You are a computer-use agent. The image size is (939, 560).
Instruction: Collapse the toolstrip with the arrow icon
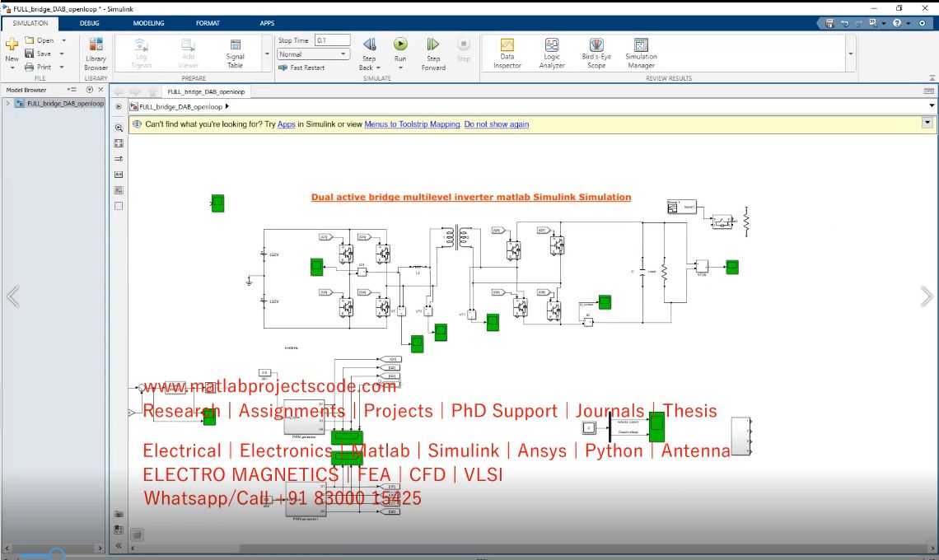pyautogui.click(x=932, y=78)
